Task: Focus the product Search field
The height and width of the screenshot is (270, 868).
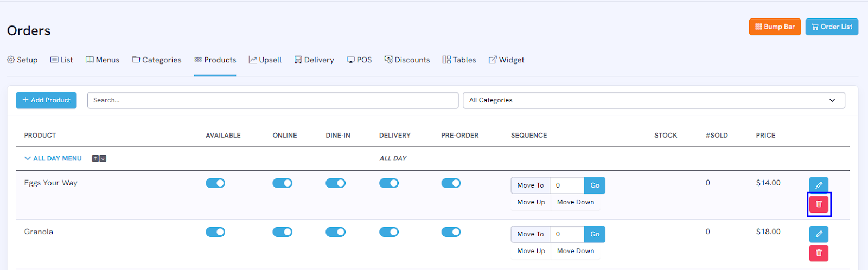Action: pyautogui.click(x=273, y=100)
